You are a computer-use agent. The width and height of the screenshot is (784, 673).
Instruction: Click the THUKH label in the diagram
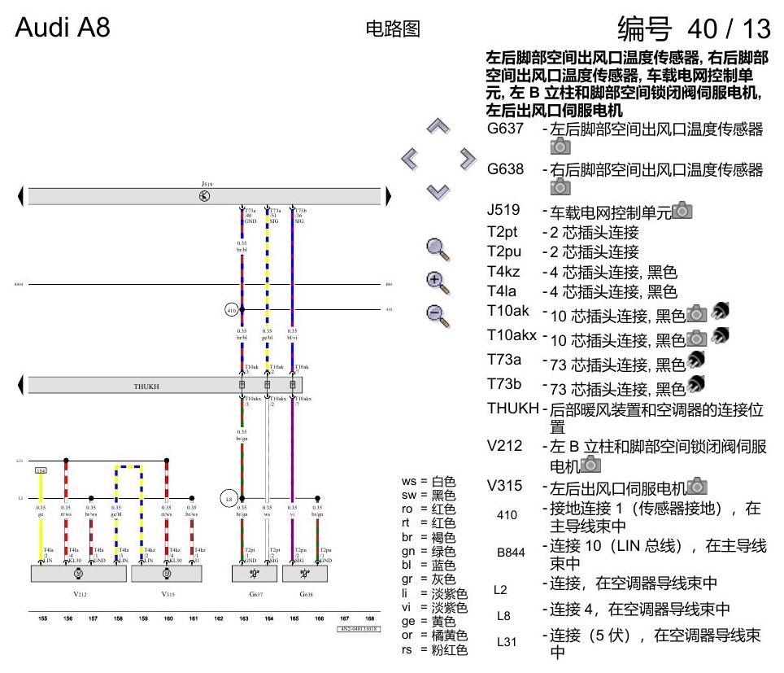[x=146, y=387]
